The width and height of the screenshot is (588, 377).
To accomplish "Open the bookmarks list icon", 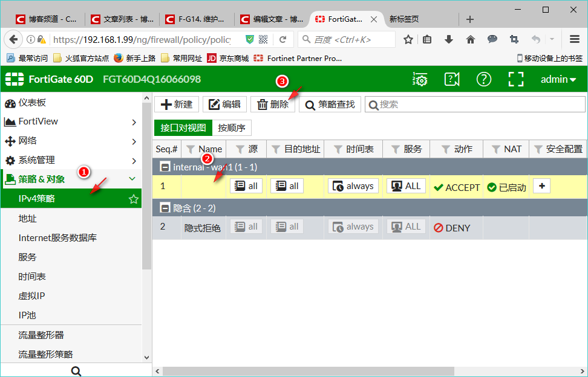I will (427, 39).
